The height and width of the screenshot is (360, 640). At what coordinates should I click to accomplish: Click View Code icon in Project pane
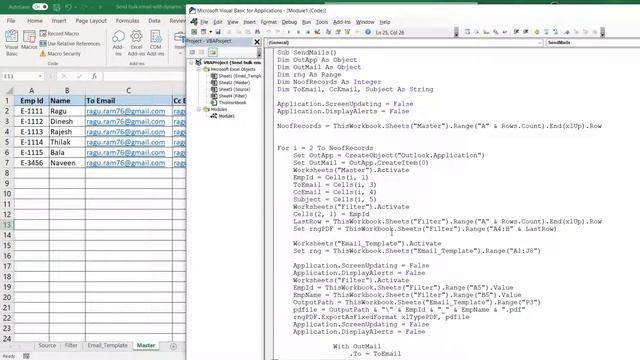(x=192, y=52)
